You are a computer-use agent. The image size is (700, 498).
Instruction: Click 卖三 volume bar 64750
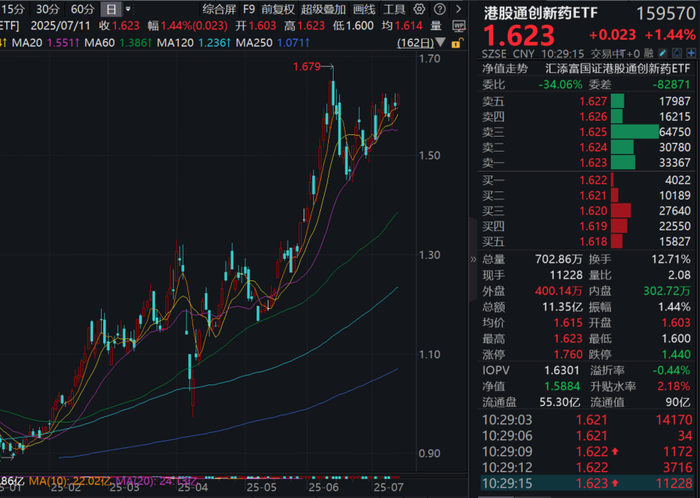(x=635, y=132)
